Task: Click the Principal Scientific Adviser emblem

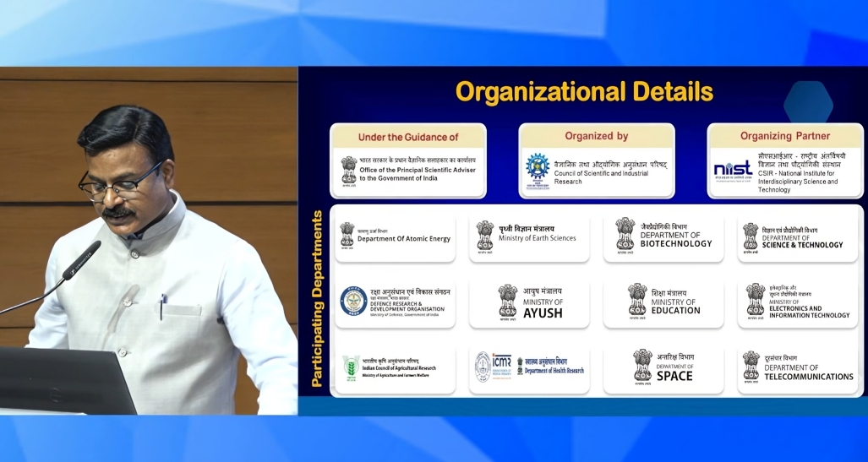Action: tap(349, 171)
